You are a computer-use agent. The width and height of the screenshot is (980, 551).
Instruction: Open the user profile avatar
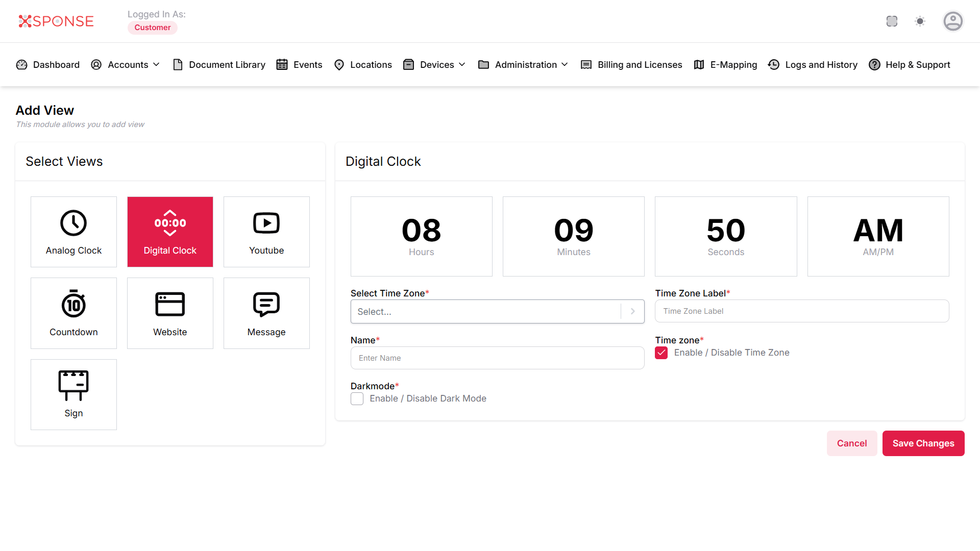click(x=952, y=21)
